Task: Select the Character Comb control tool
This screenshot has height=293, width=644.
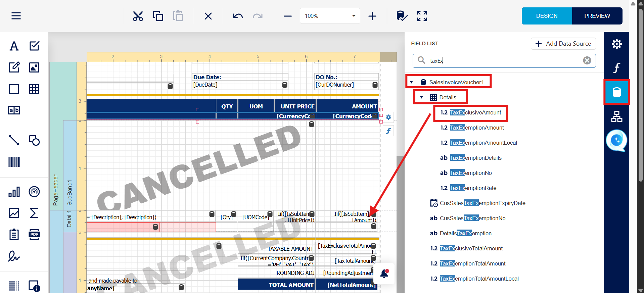Action: point(14,110)
